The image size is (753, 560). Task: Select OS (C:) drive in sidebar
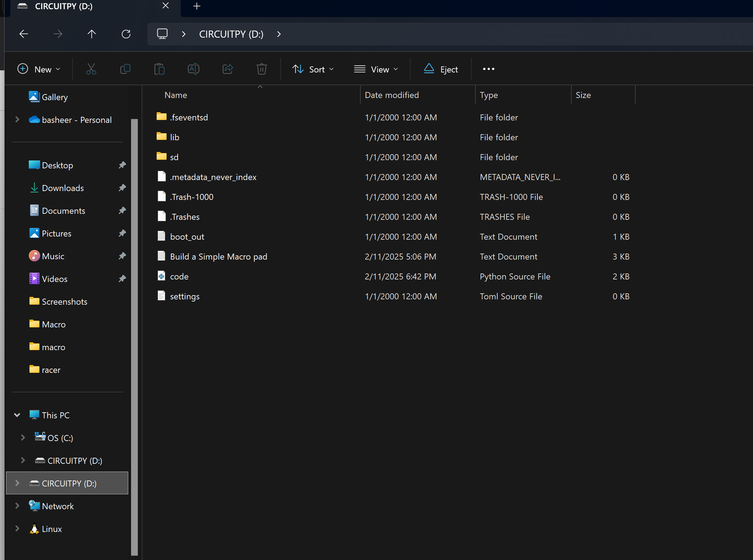tap(60, 438)
